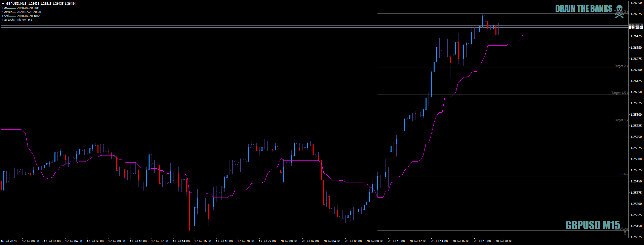The height and width of the screenshot is (245, 644).
Task: Open the chart menu arrow beside GBPUSD,M15
Action: tap(3, 4)
